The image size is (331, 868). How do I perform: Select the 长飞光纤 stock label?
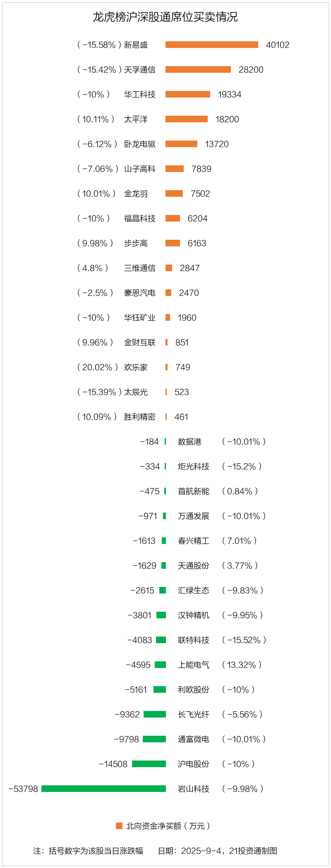click(x=194, y=714)
